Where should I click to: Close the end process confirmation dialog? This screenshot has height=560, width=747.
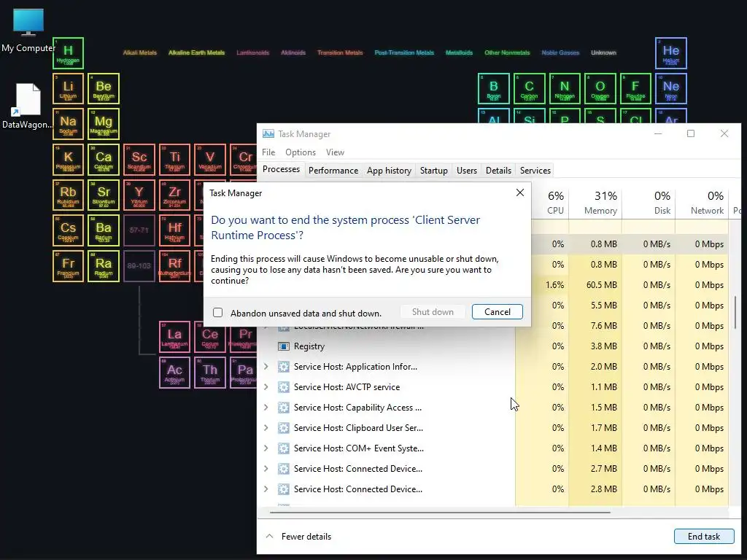[x=519, y=192]
